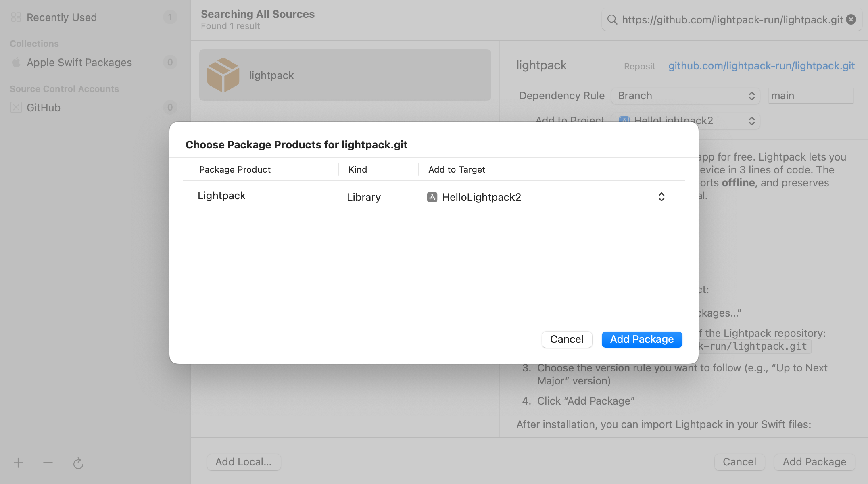Click the plus add collection button
Screen dimensions: 868x484
(x=18, y=463)
